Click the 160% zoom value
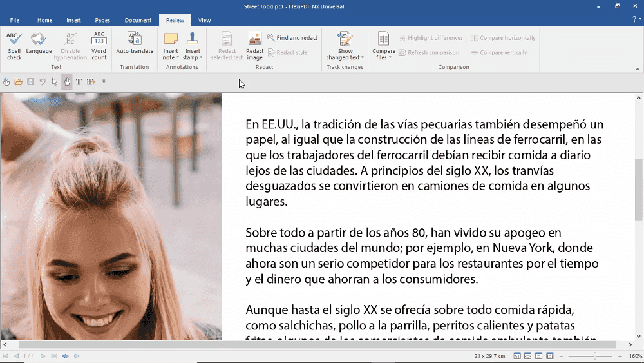Viewport: 644px width, 363px height. pyautogui.click(x=636, y=356)
